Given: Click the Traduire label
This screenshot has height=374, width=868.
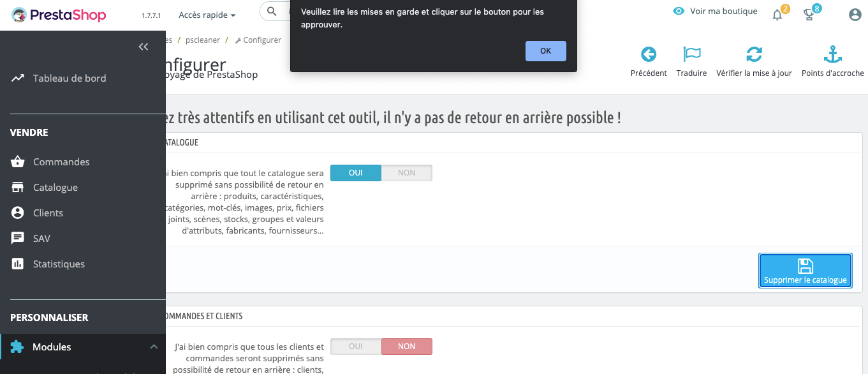Looking at the screenshot, I should point(692,73).
